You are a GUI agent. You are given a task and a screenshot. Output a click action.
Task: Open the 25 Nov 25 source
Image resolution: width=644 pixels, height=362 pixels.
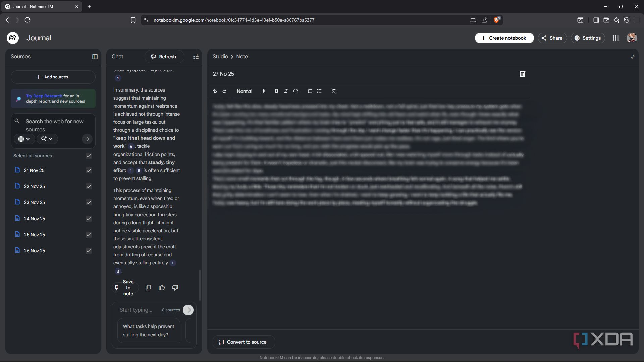click(34, 235)
